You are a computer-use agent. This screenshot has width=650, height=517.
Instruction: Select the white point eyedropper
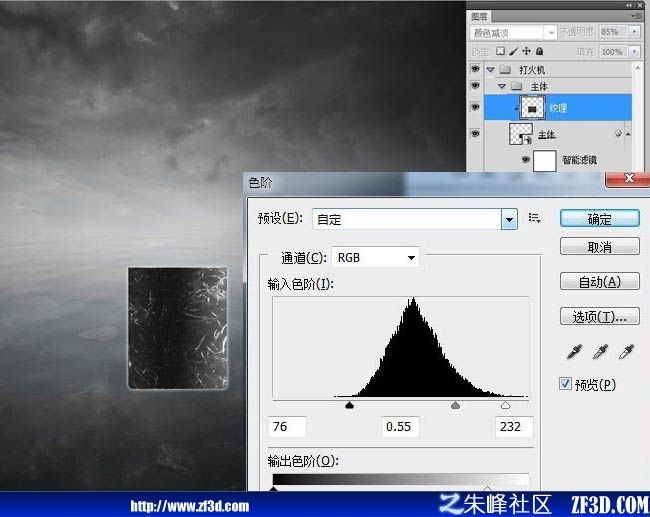pos(626,351)
